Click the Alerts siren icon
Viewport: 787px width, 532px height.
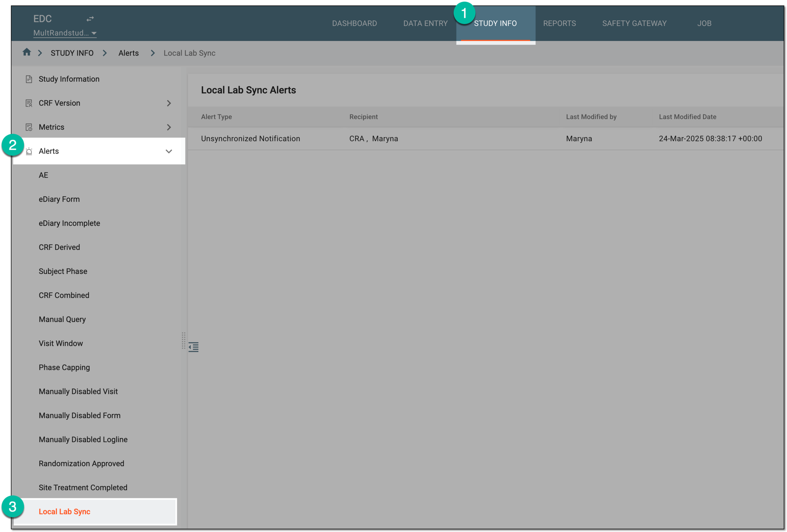tap(29, 151)
